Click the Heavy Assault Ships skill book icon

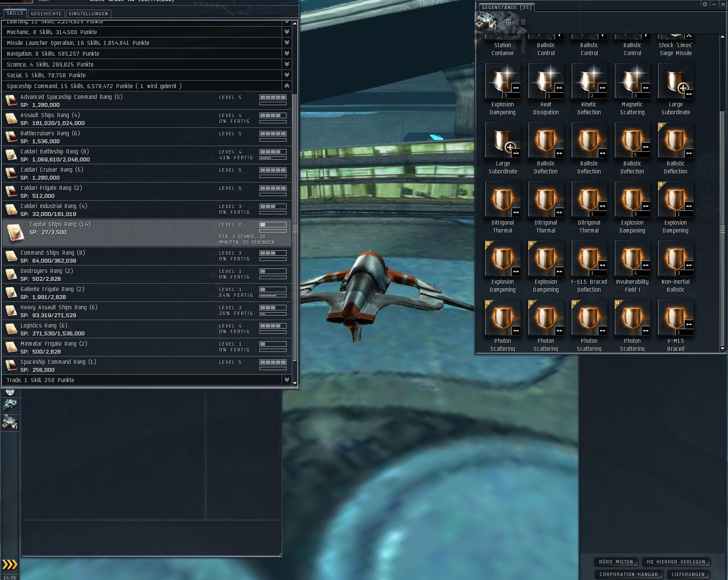[11, 311]
